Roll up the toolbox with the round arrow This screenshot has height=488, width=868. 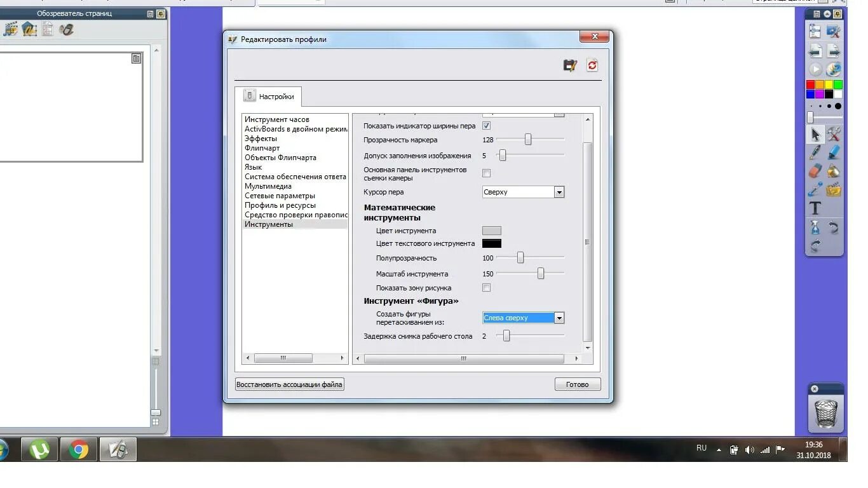827,13
